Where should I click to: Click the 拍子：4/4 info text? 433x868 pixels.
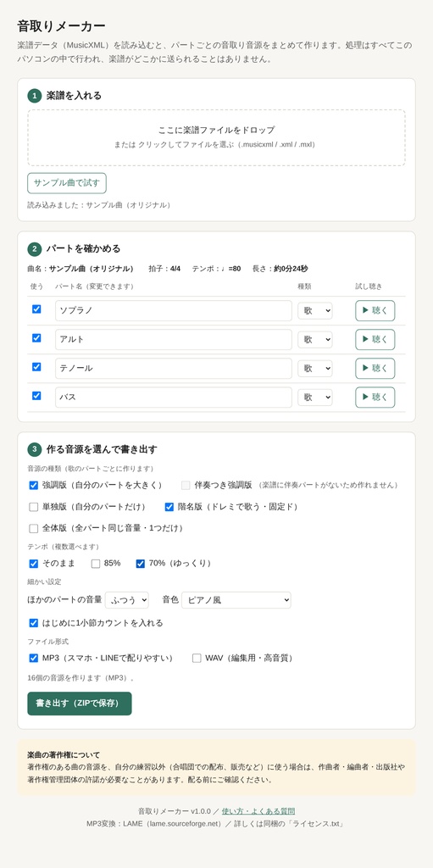coord(164,269)
